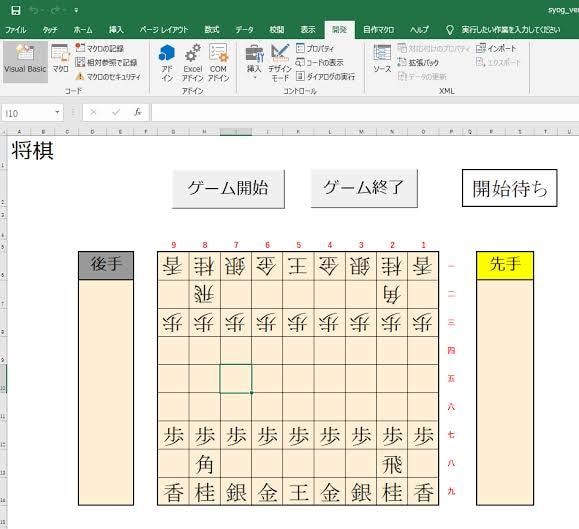Open the Add-ins (アドイン) button
This screenshot has width=579, height=529.
167,63
